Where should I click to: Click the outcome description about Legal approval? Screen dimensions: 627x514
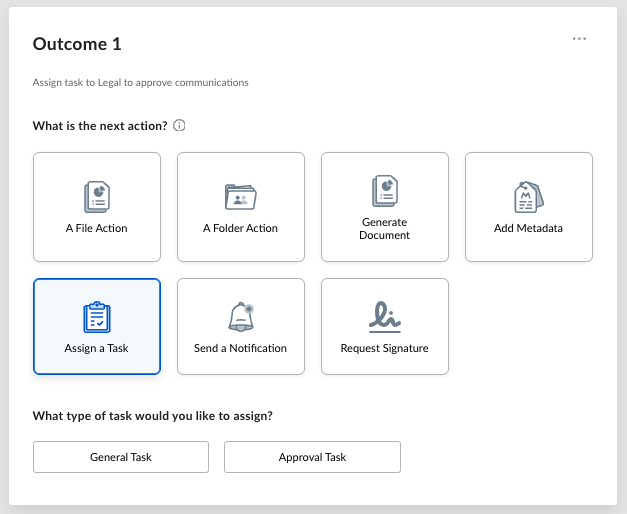coord(140,83)
